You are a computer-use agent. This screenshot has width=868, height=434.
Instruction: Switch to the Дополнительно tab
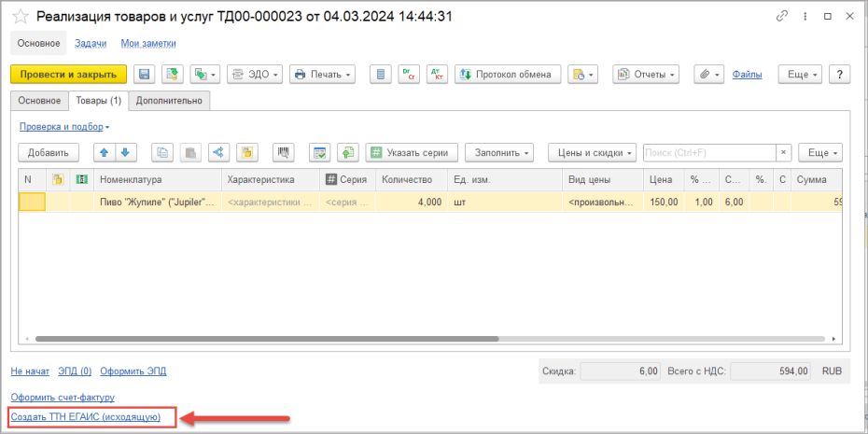pos(169,101)
